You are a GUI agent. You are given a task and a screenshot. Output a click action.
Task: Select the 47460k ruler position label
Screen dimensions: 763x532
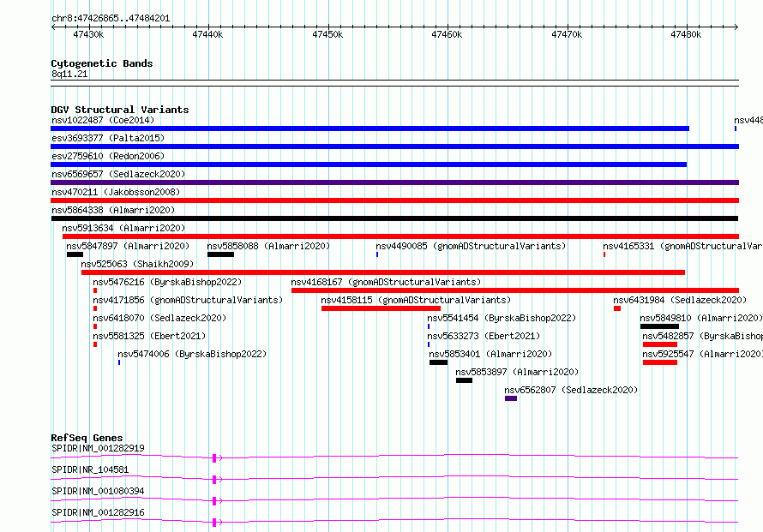point(447,34)
